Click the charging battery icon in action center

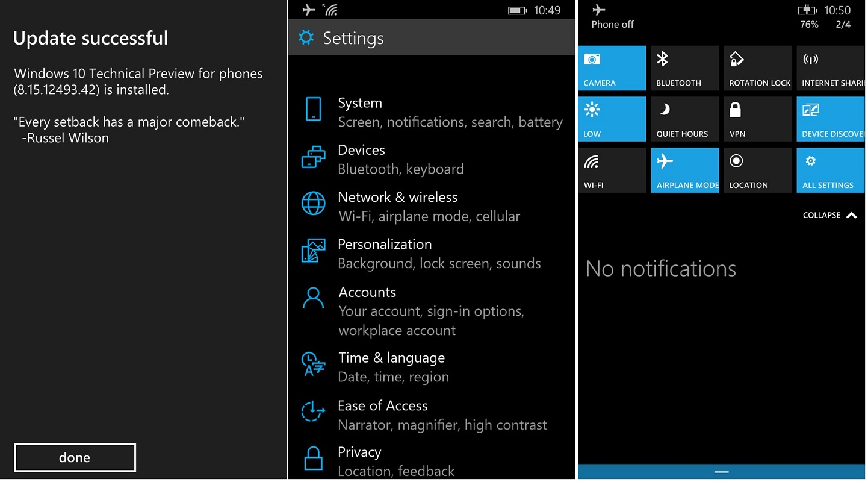pos(807,10)
